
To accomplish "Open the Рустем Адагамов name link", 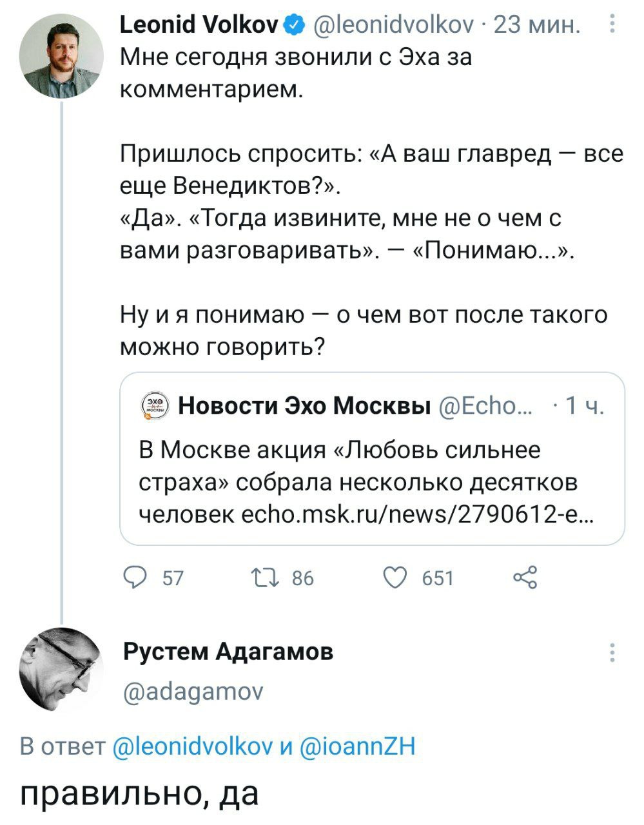I will (x=228, y=652).
